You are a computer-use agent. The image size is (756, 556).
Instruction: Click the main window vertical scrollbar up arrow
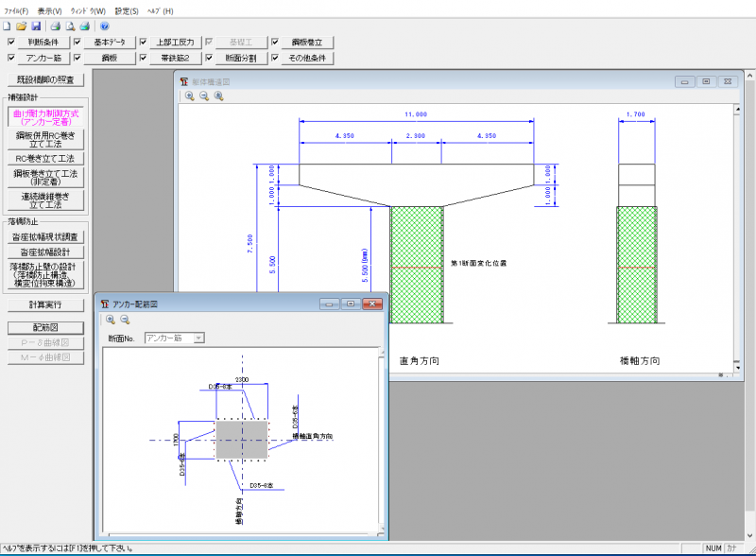click(749, 76)
